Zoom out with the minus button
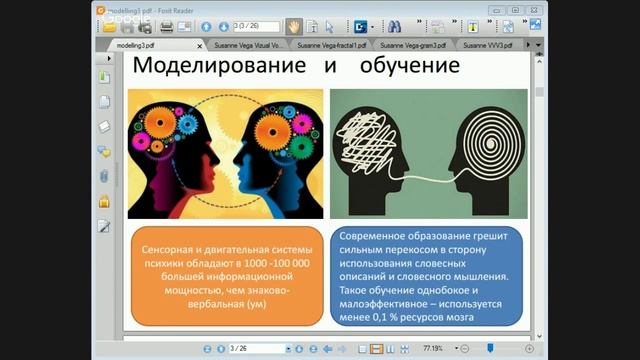The width and height of the screenshot is (640, 360). 464,349
